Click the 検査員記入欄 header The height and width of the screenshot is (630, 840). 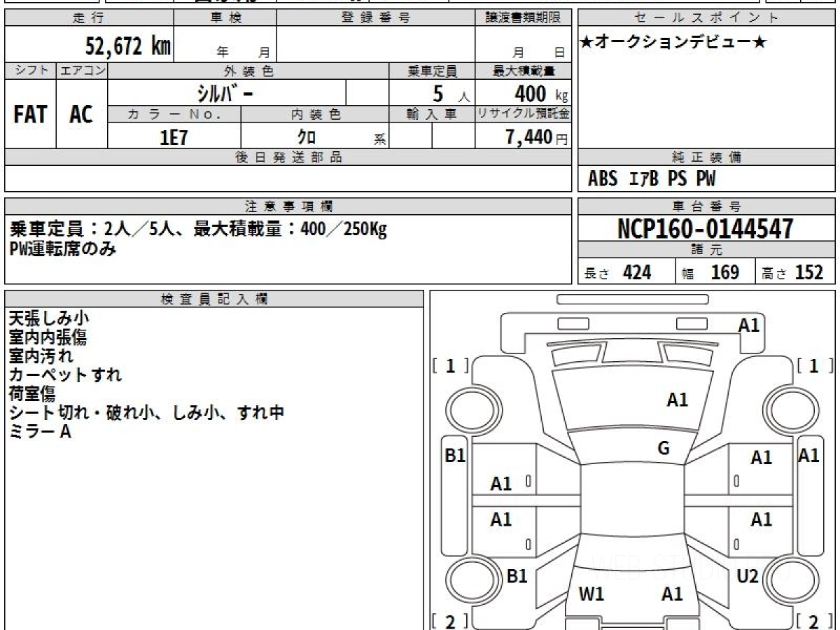click(213, 299)
